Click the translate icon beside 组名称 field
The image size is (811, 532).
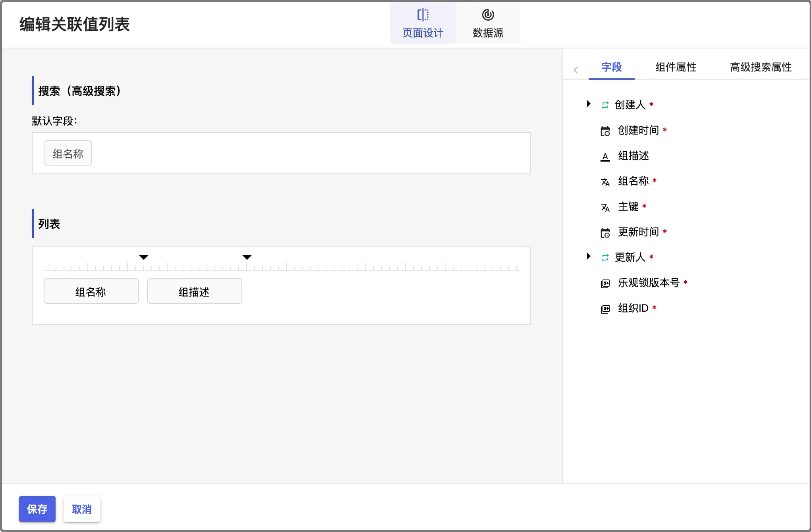tap(605, 182)
